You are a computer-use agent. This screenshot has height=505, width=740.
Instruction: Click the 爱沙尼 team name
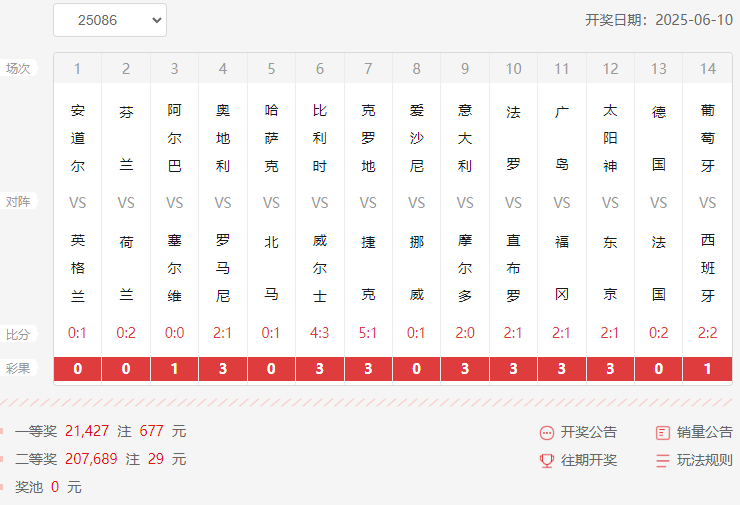416,138
